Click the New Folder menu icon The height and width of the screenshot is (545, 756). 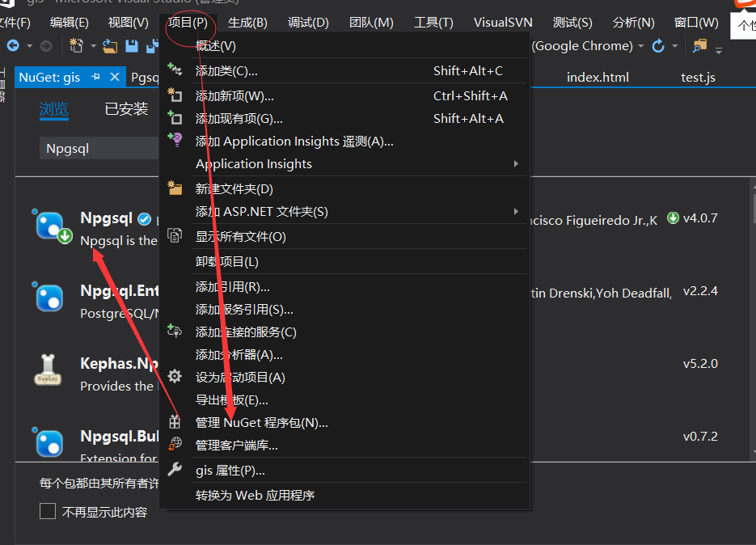click(175, 188)
